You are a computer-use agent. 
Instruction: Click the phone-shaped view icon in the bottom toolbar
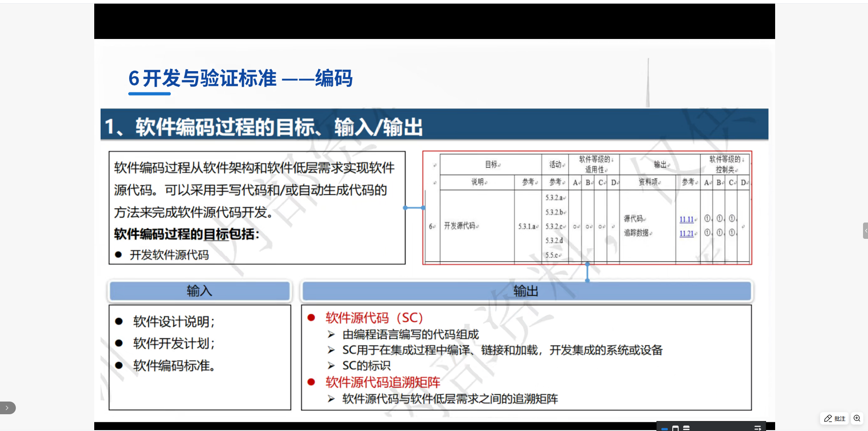pos(675,428)
